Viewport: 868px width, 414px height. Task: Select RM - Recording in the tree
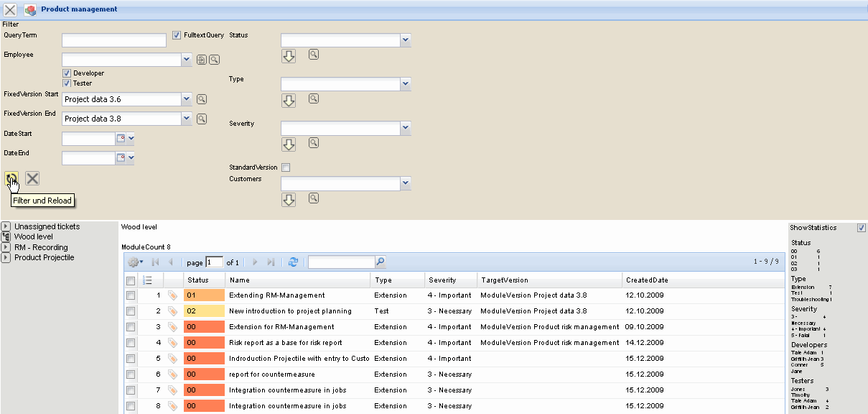click(x=41, y=247)
